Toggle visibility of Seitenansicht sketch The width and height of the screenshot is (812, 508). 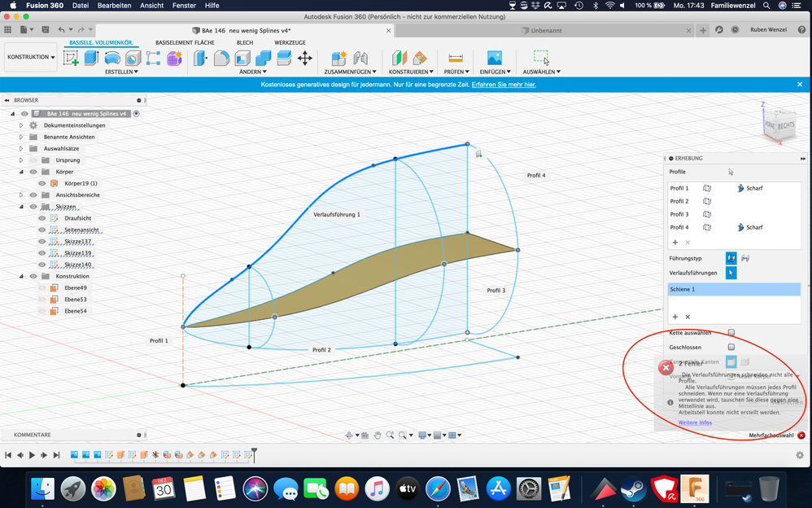coord(42,230)
